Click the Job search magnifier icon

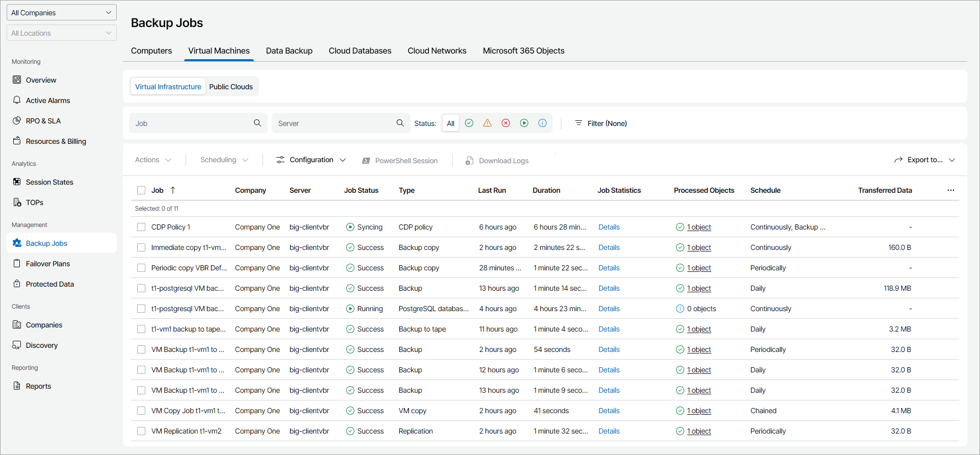[257, 123]
